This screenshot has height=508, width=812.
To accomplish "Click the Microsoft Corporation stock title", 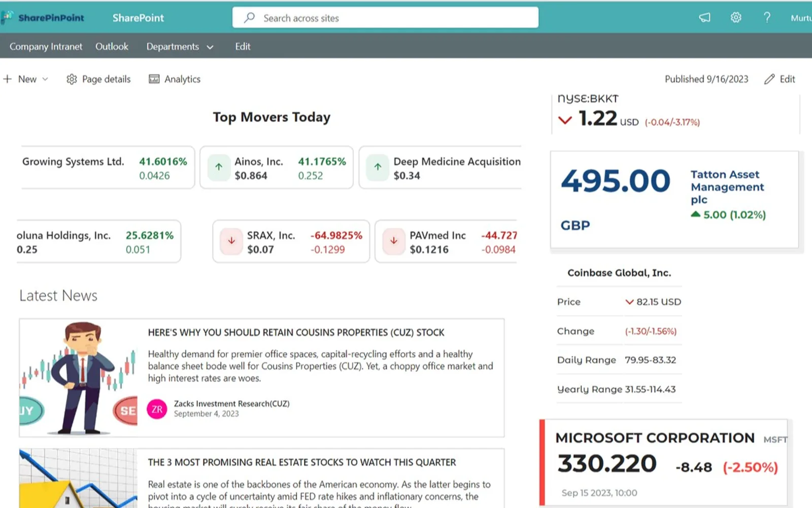I will [655, 438].
